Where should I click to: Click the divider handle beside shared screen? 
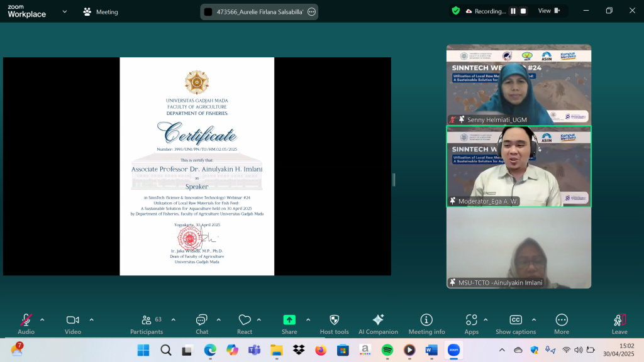[394, 179]
